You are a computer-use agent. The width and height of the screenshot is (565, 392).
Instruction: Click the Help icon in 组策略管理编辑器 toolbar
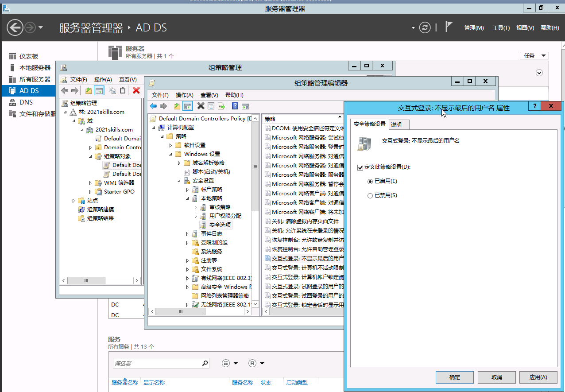235,105
